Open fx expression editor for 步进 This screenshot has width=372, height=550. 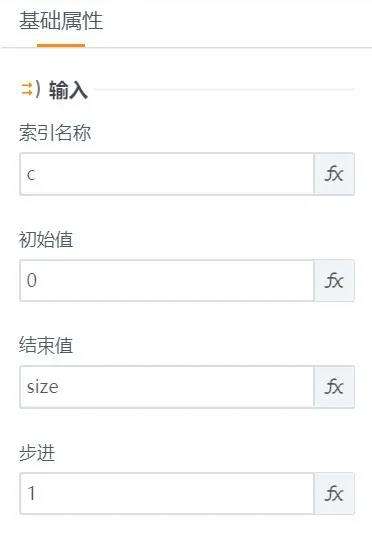[x=334, y=494]
